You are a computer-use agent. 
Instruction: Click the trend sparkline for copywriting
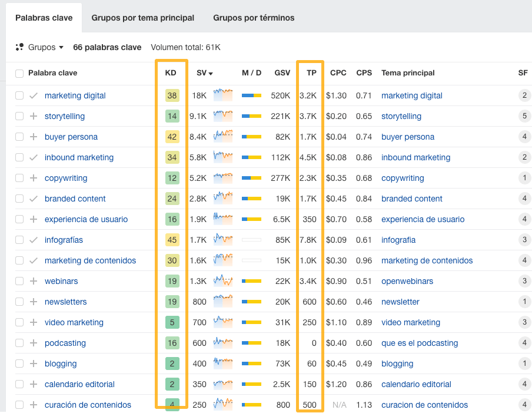[222, 178]
